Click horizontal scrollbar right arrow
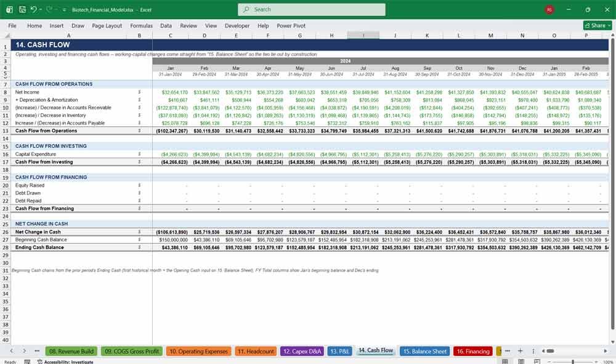Screen dimensions: 616x364 point(606,351)
